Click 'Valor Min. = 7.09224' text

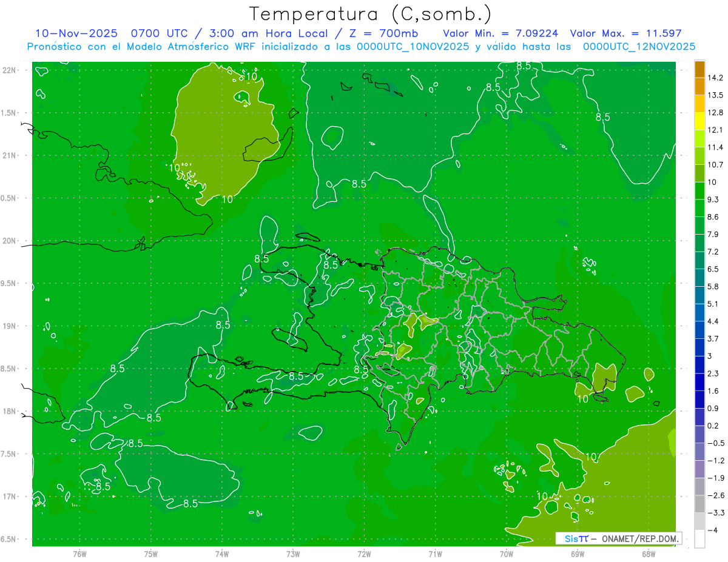[501, 33]
